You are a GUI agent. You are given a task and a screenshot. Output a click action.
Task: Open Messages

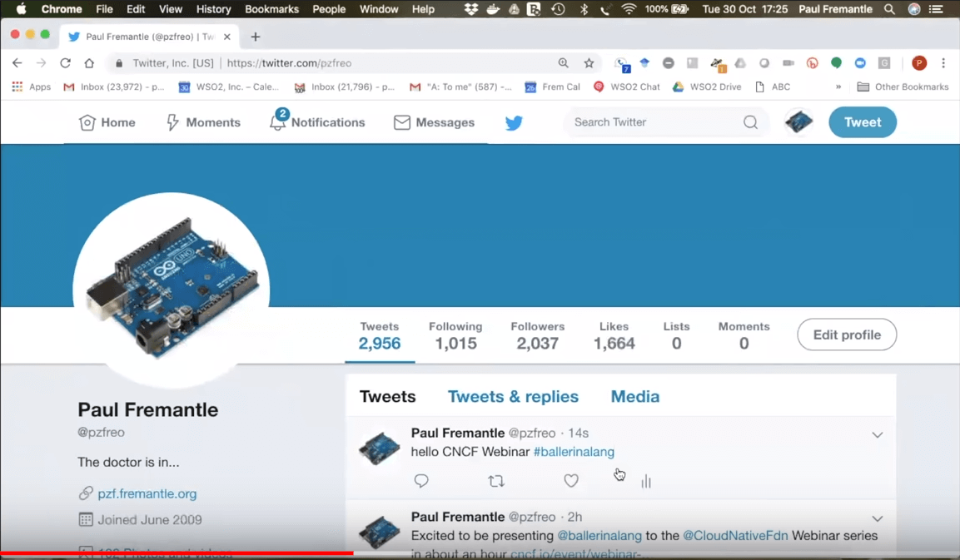[x=434, y=122]
